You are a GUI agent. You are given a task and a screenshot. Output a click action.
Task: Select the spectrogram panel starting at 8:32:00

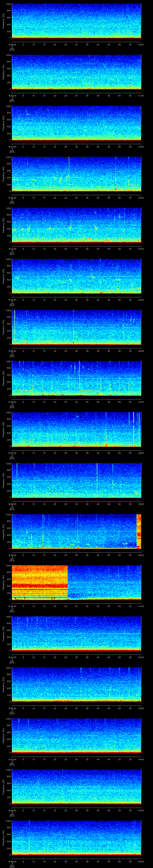(76, 174)
